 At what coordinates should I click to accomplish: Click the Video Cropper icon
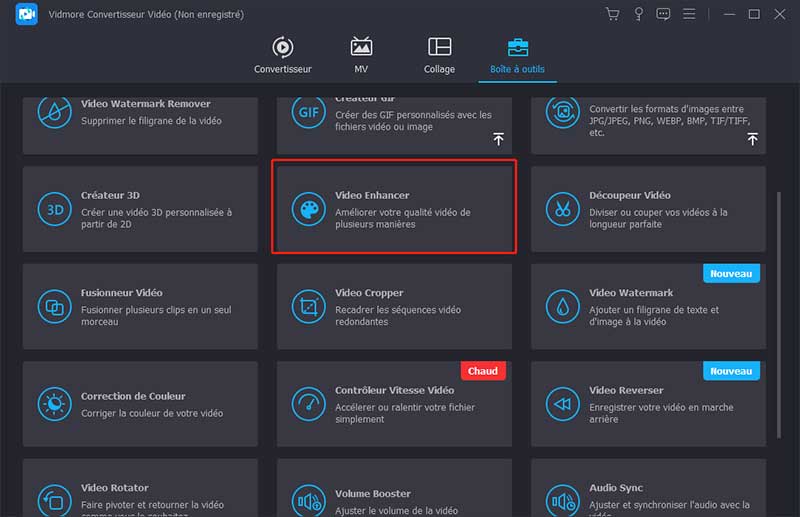point(308,306)
